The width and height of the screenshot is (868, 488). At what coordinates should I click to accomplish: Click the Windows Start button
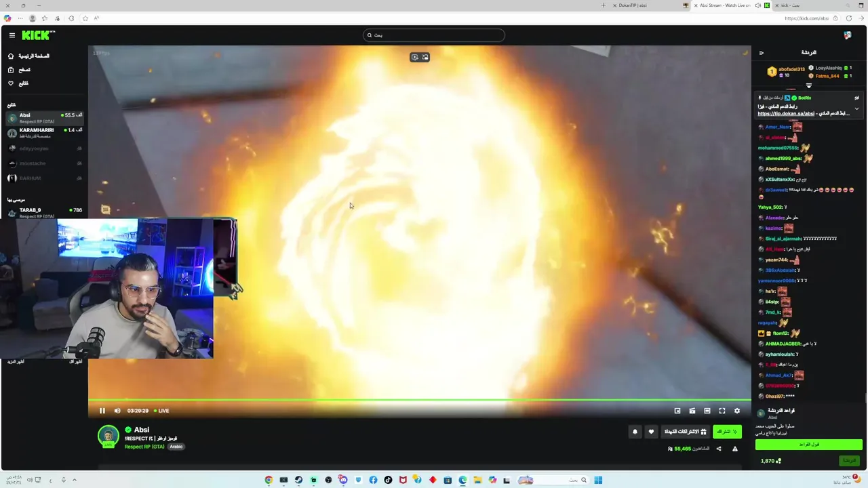598,480
